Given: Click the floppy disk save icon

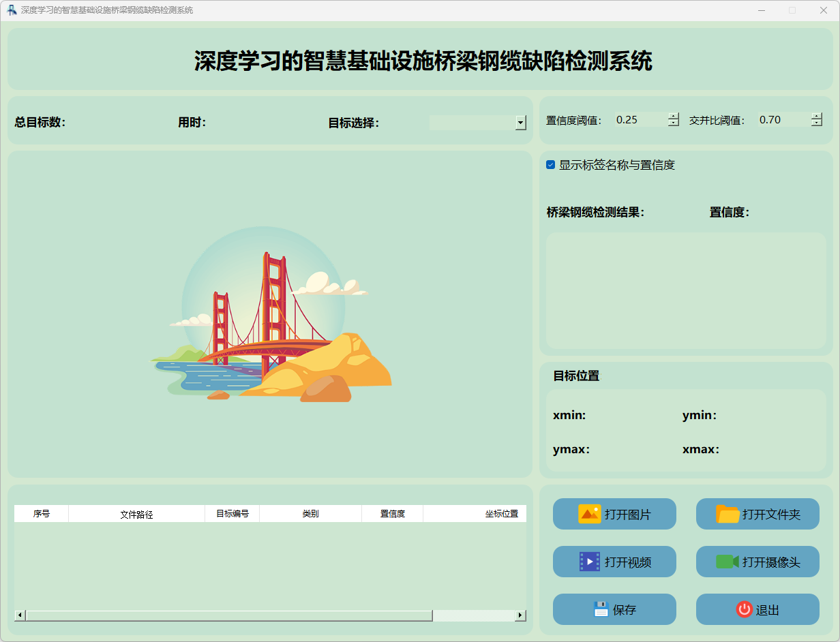Looking at the screenshot, I should [x=601, y=609].
